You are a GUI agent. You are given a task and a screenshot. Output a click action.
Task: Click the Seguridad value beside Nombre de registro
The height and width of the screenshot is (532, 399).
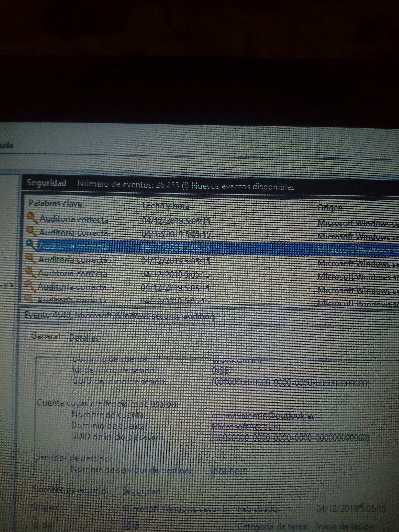(141, 491)
